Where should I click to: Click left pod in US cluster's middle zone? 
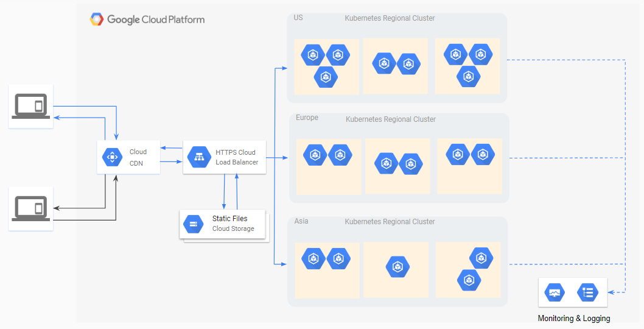pos(384,63)
